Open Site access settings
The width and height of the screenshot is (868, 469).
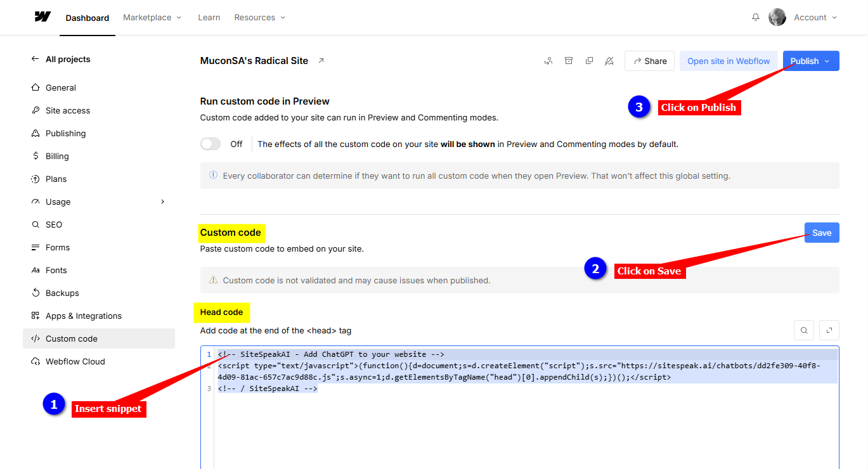click(x=99, y=110)
